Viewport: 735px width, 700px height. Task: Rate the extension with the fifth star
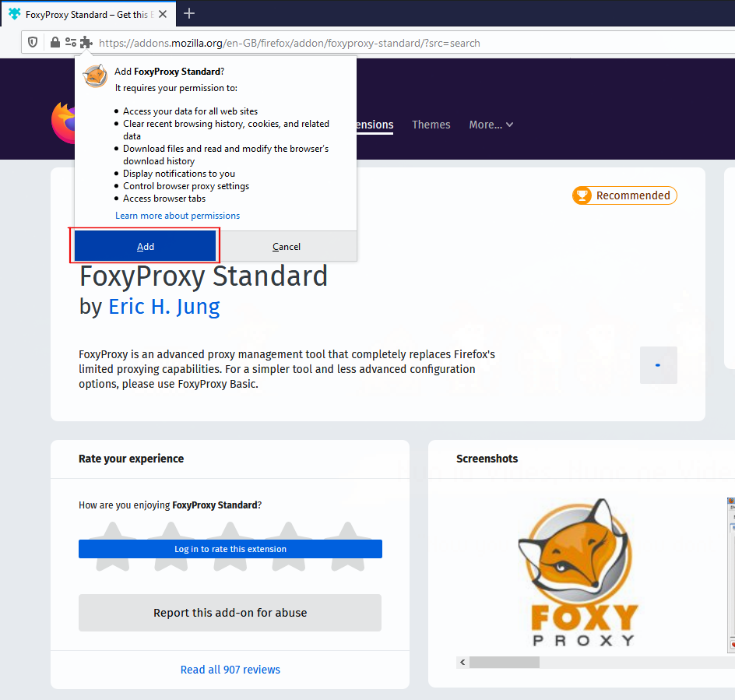[x=347, y=546]
